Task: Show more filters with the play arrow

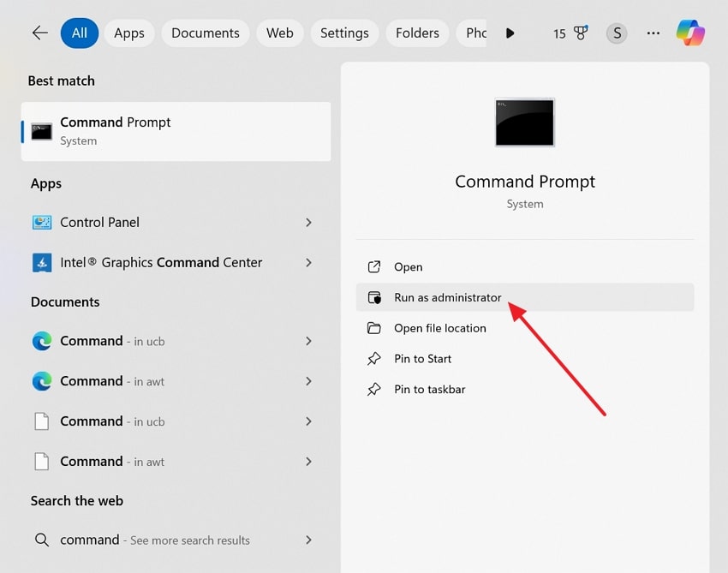Action: click(x=510, y=33)
